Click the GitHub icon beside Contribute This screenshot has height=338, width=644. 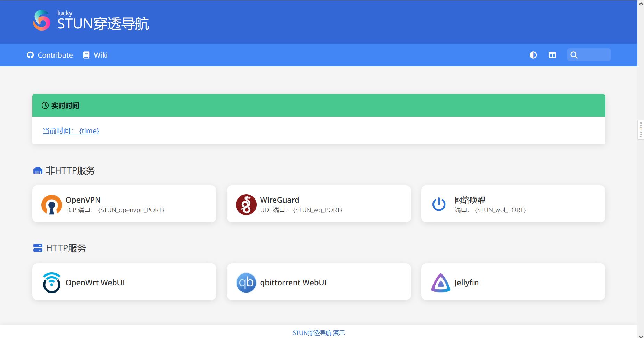pos(30,55)
